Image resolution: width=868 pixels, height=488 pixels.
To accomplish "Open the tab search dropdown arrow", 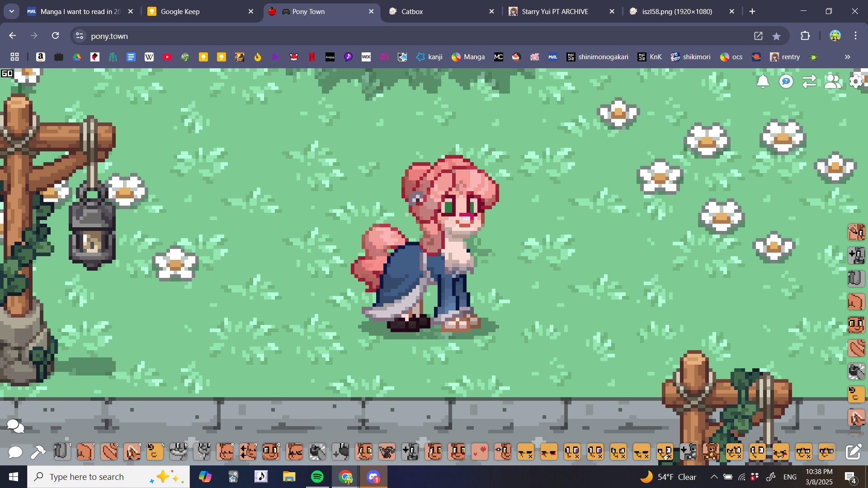I will pos(12,11).
